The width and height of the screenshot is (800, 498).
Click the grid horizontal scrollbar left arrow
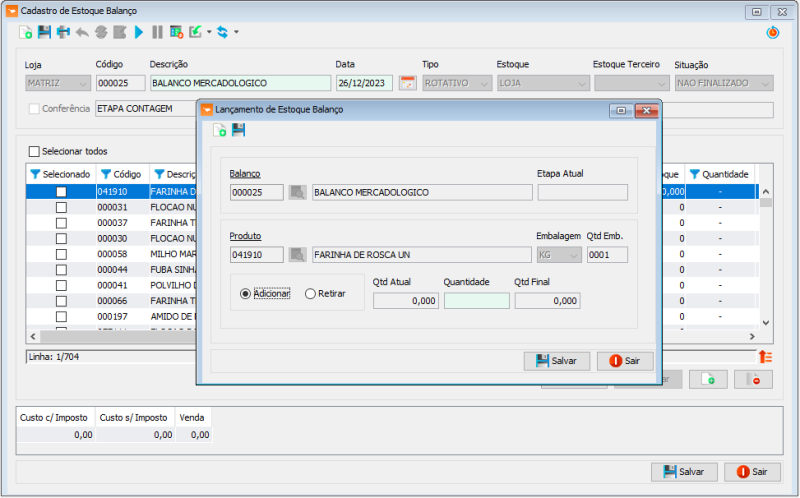[33, 336]
